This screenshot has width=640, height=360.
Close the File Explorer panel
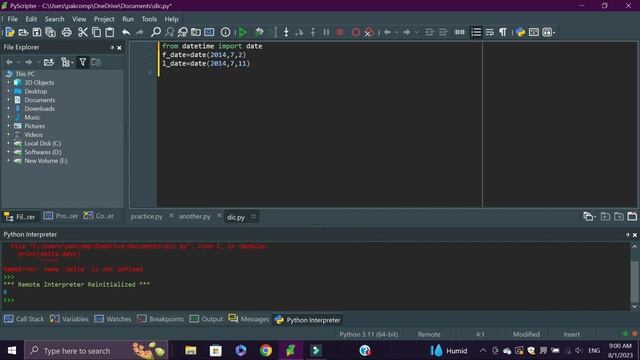[119, 48]
